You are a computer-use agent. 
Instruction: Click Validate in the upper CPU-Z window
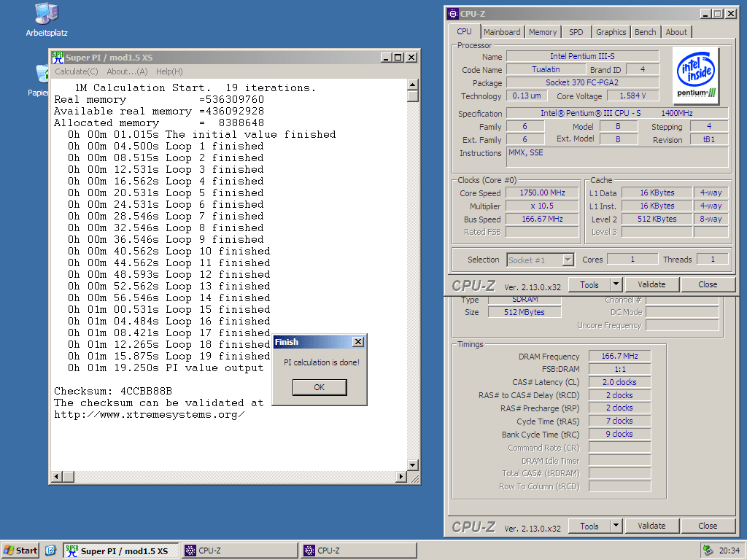(x=651, y=284)
